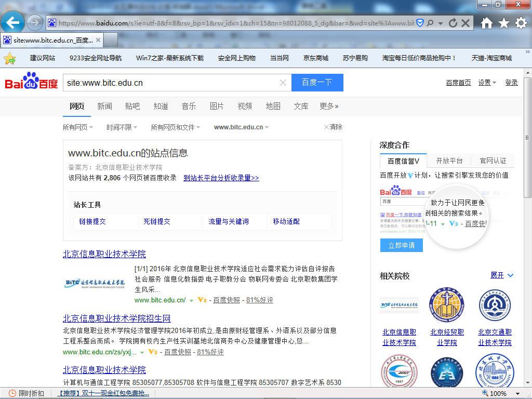This screenshot has height=399, width=532.
Task: Open the 所有网页 filter dropdown
Action: click(x=78, y=127)
